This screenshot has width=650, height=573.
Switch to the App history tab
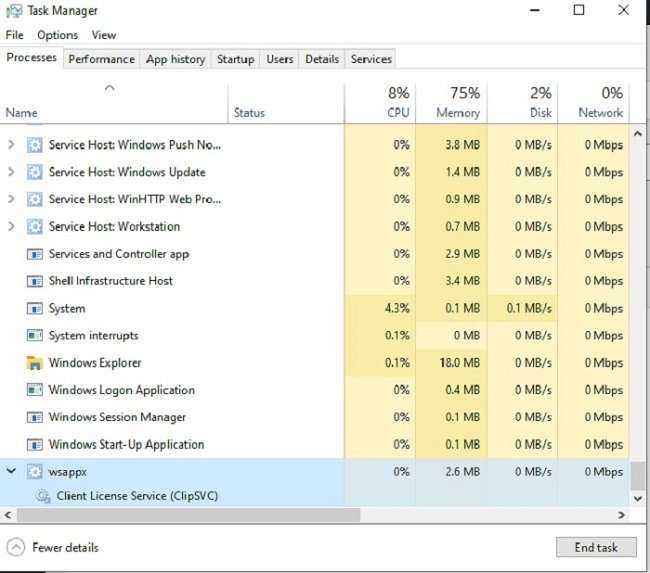point(175,59)
